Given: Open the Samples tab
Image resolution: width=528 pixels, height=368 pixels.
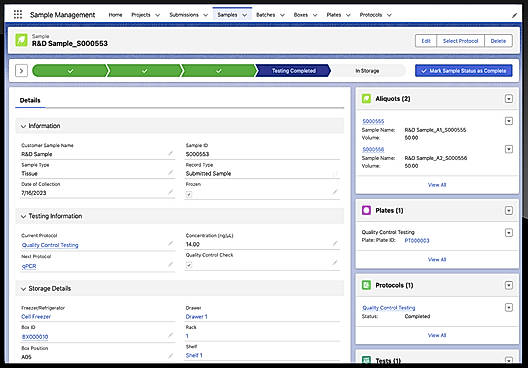Looking at the screenshot, I should [227, 15].
